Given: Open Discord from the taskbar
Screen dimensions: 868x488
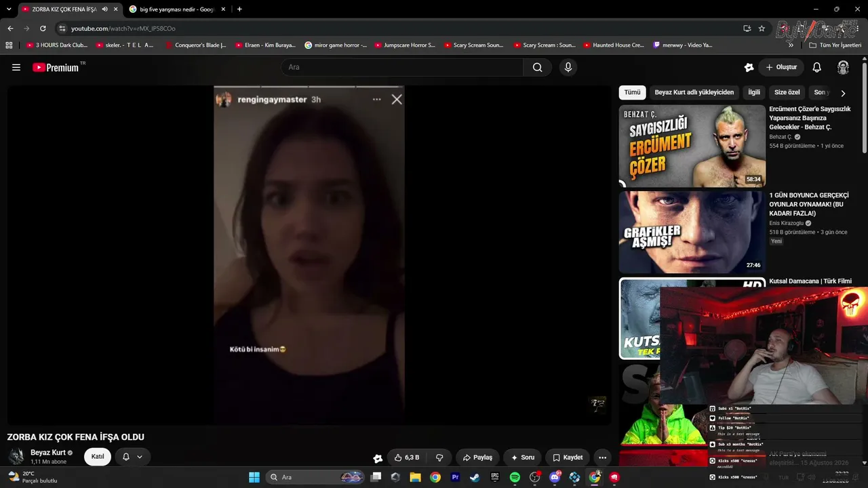Looking at the screenshot, I should 555,477.
